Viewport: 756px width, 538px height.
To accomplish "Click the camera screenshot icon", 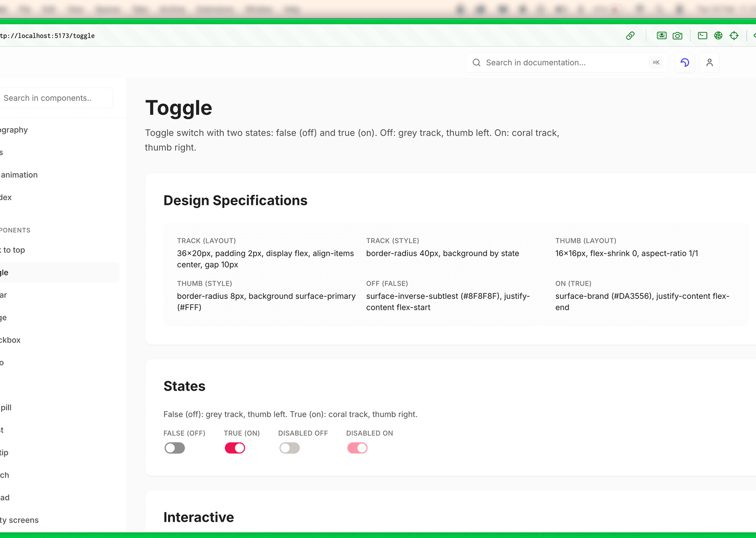I will tap(677, 36).
